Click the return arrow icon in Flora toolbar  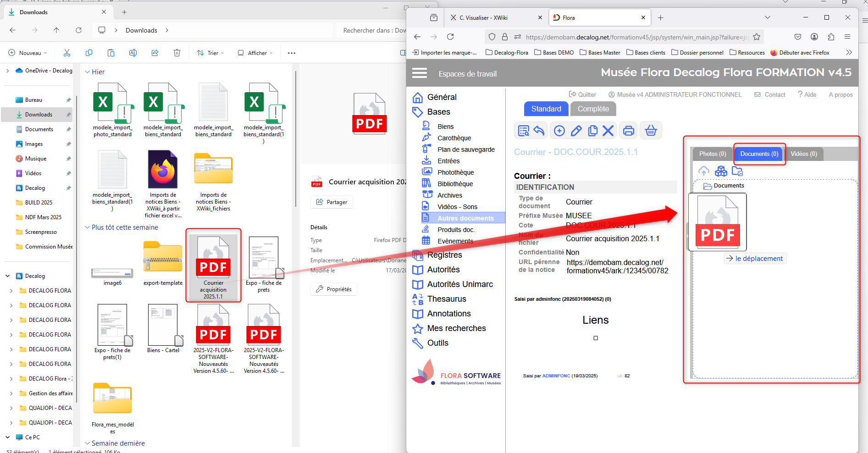539,131
